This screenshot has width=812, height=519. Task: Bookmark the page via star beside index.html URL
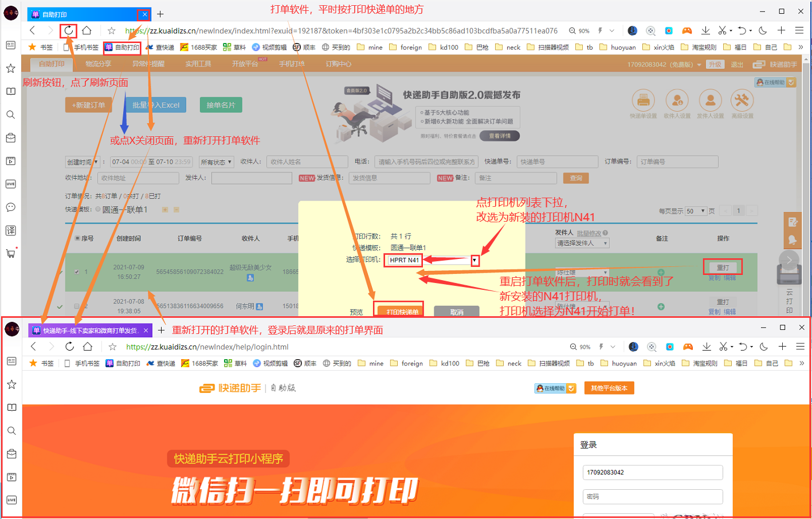click(111, 30)
